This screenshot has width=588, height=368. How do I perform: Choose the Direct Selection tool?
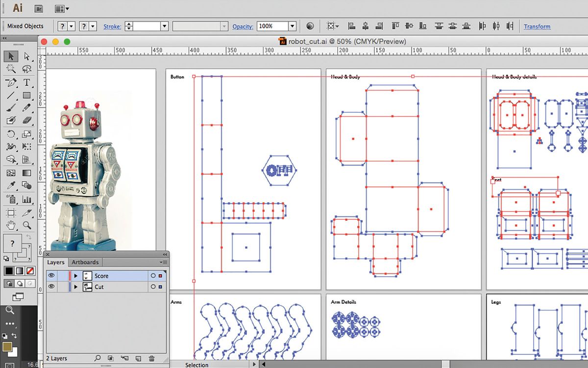(x=26, y=56)
